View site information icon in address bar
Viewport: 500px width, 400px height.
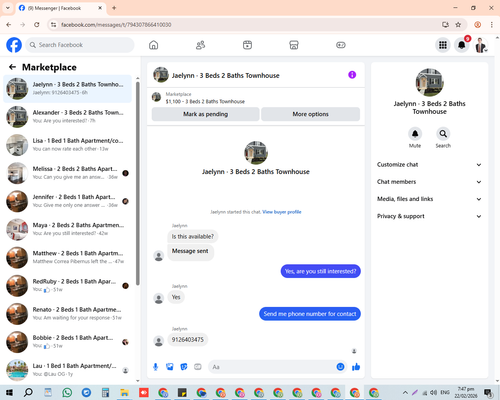coord(53,25)
